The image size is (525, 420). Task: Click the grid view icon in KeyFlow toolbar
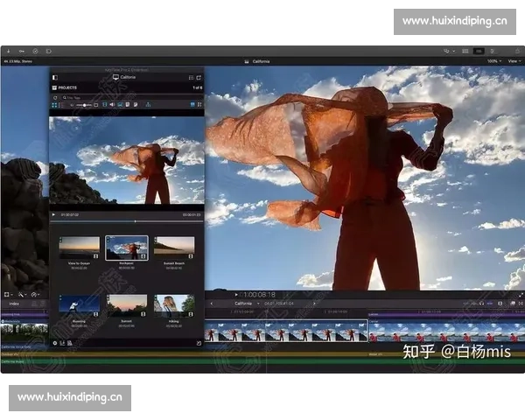click(x=54, y=105)
